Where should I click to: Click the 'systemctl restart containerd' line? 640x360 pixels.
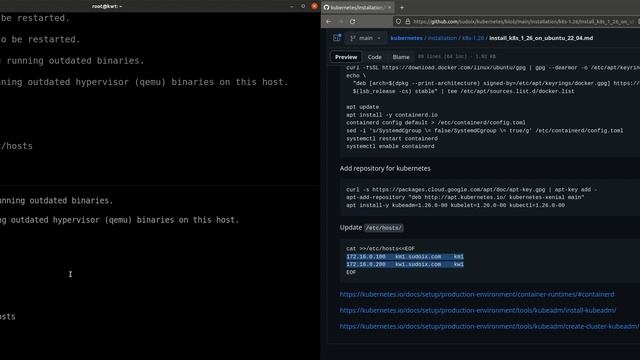tap(392, 138)
